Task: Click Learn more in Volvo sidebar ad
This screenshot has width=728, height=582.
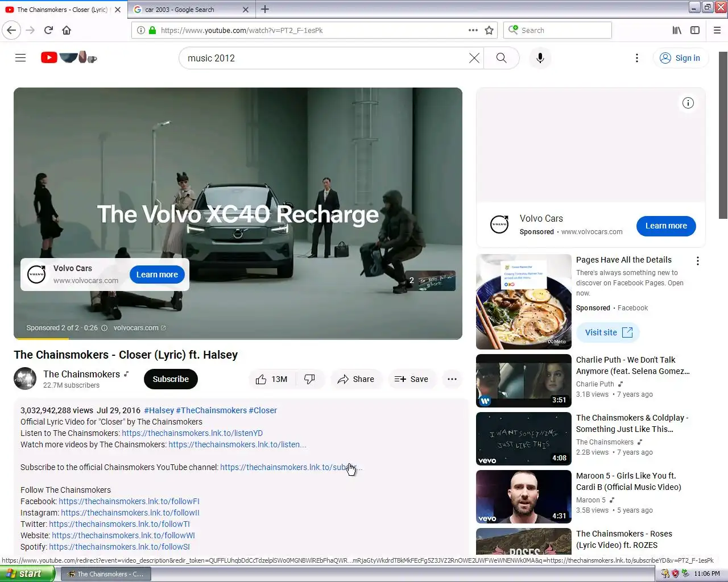Action: pos(666,226)
